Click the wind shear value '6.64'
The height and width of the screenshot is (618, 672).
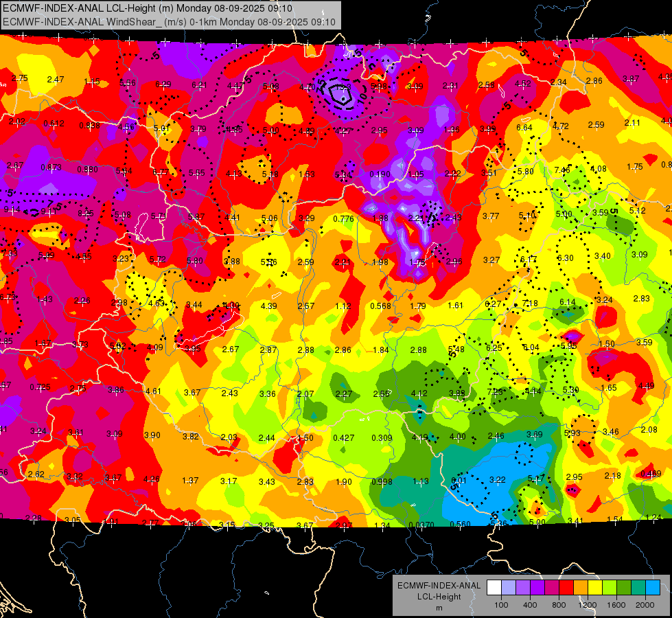(x=524, y=128)
